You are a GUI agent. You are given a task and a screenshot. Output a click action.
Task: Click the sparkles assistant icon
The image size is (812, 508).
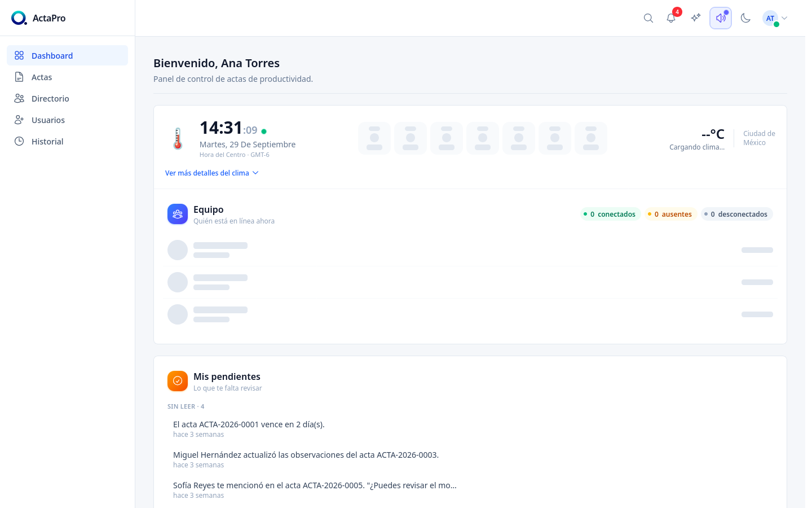[x=696, y=18]
